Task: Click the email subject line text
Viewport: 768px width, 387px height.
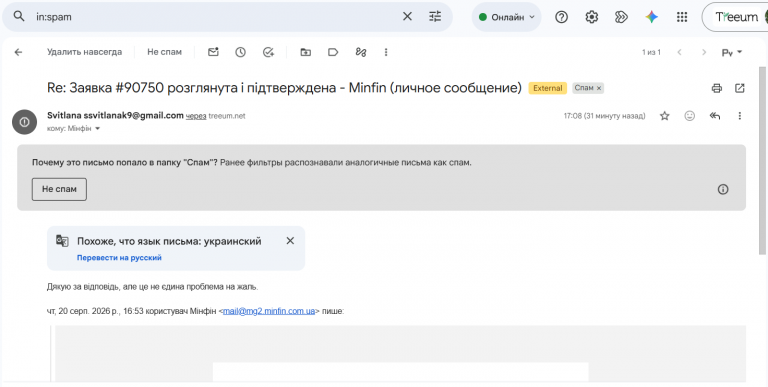Action: coord(284,88)
